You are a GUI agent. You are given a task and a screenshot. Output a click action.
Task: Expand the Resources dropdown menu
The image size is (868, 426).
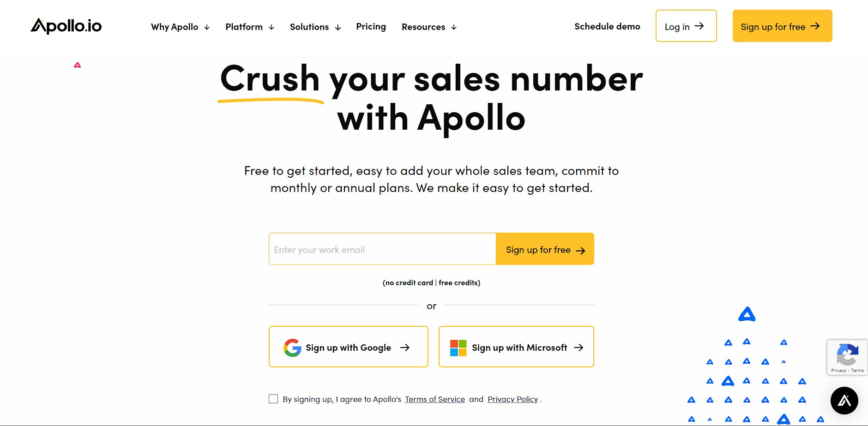tap(429, 27)
